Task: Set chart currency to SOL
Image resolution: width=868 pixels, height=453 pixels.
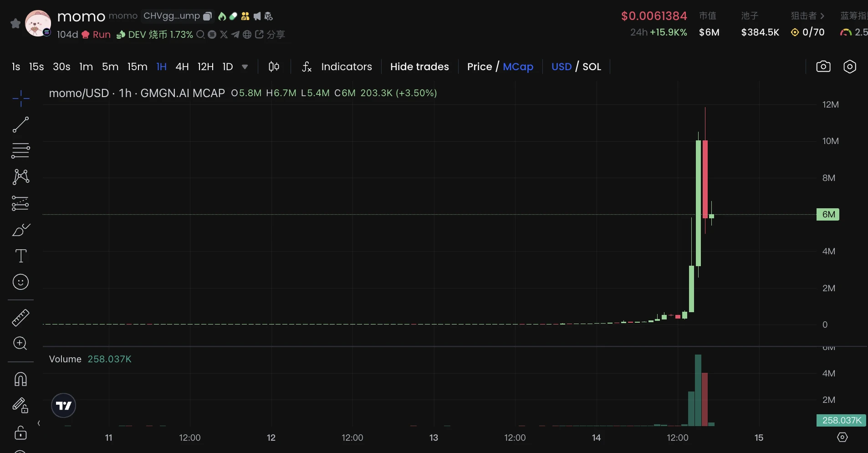Action: pyautogui.click(x=592, y=67)
